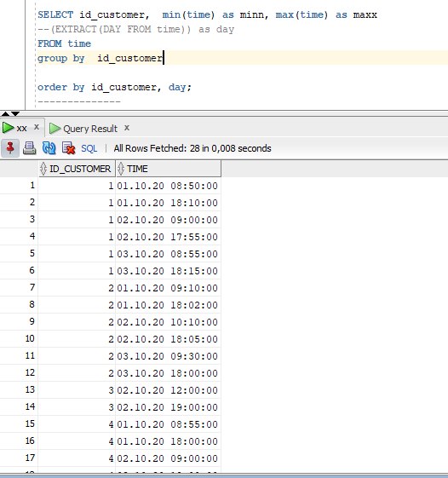Select the cell 02.10.20 12:00:00
The width and height of the screenshot is (448, 478).
tap(168, 390)
